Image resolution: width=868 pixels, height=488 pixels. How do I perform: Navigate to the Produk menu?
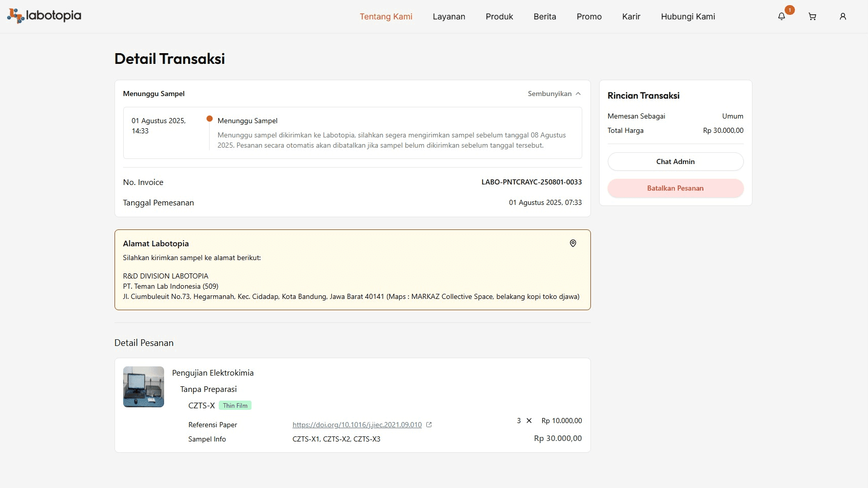[x=499, y=16]
